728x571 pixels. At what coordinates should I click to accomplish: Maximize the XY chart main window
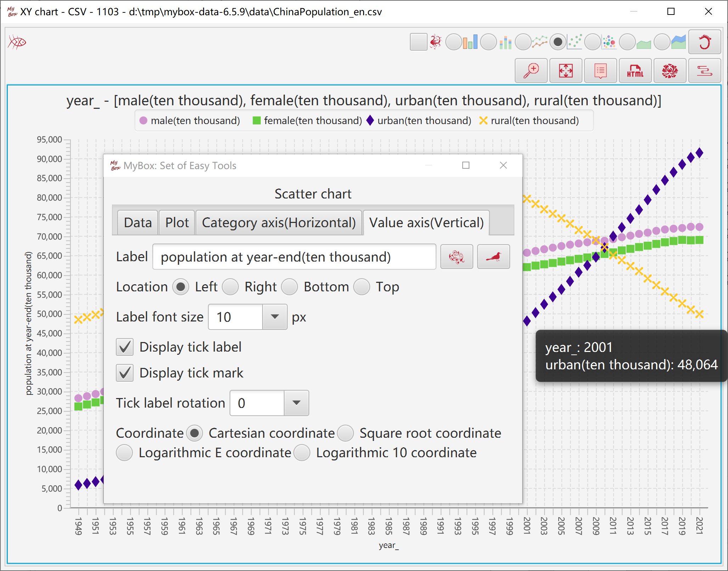pos(671,11)
